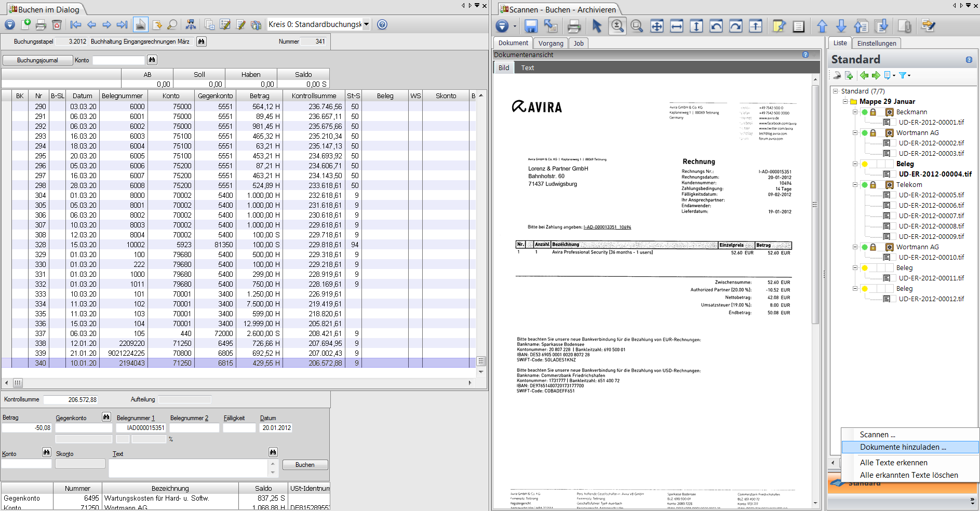Viewport: 980px width, 511px height.
Task: Click the binoculars search next to Konto field
Action: [152, 60]
